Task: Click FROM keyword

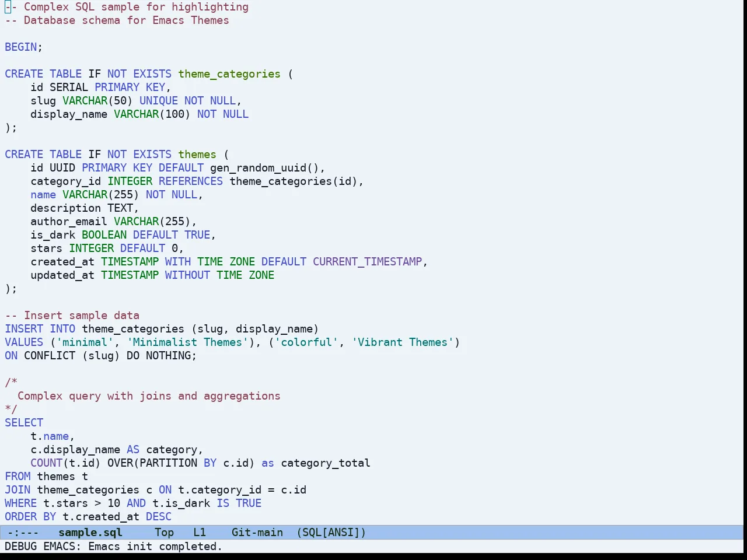Action: click(x=18, y=476)
